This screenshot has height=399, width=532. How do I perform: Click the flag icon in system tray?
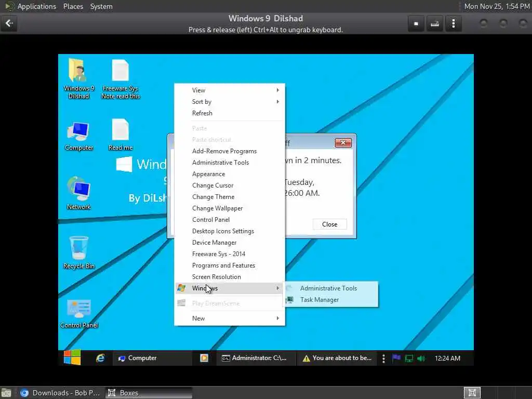point(396,358)
